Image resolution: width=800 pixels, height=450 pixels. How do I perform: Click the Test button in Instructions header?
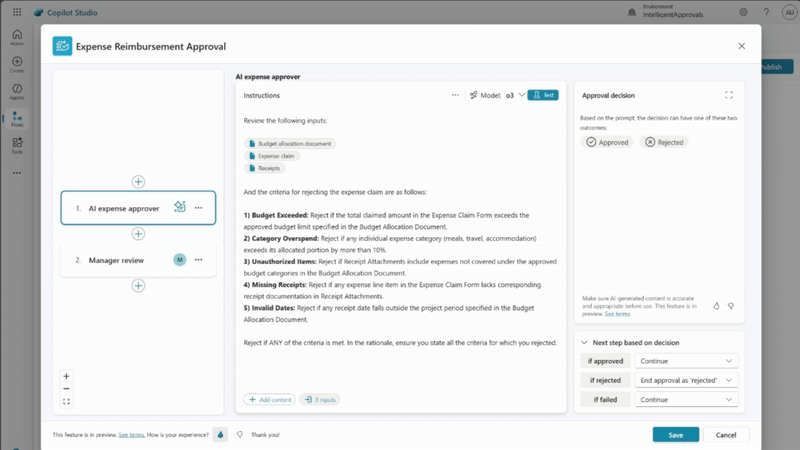pyautogui.click(x=542, y=95)
